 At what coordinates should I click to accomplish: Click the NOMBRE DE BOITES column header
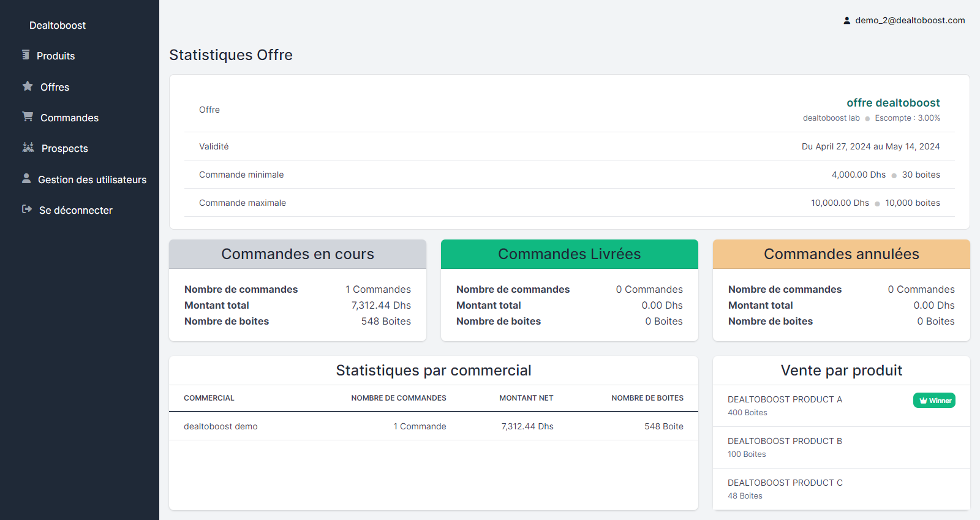[647, 398]
